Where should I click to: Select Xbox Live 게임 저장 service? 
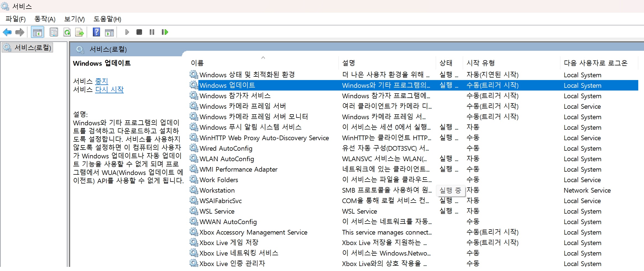(x=414, y=243)
